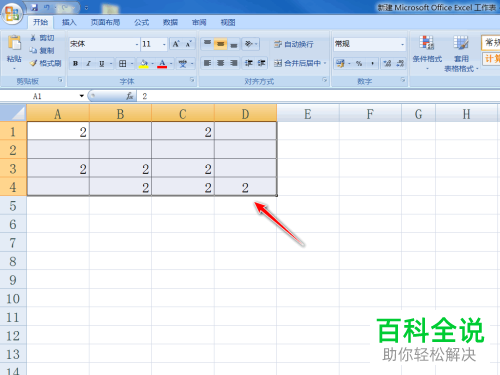Align text right

click(x=234, y=63)
